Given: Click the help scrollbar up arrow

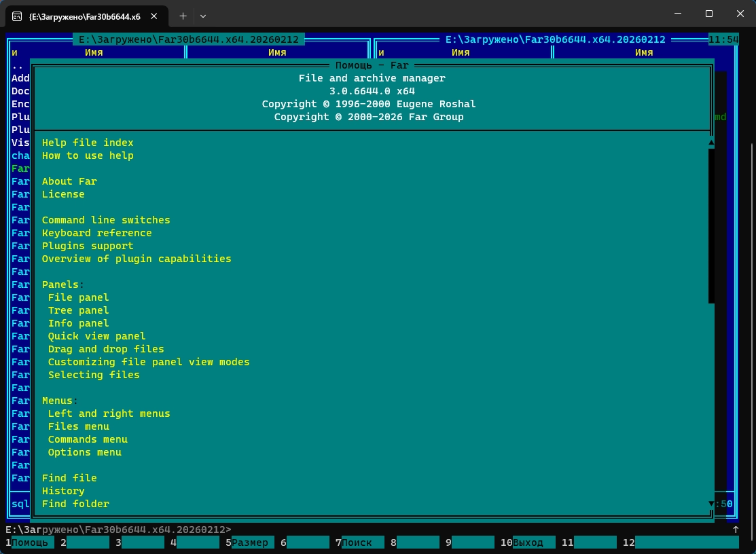Looking at the screenshot, I should click(711, 143).
